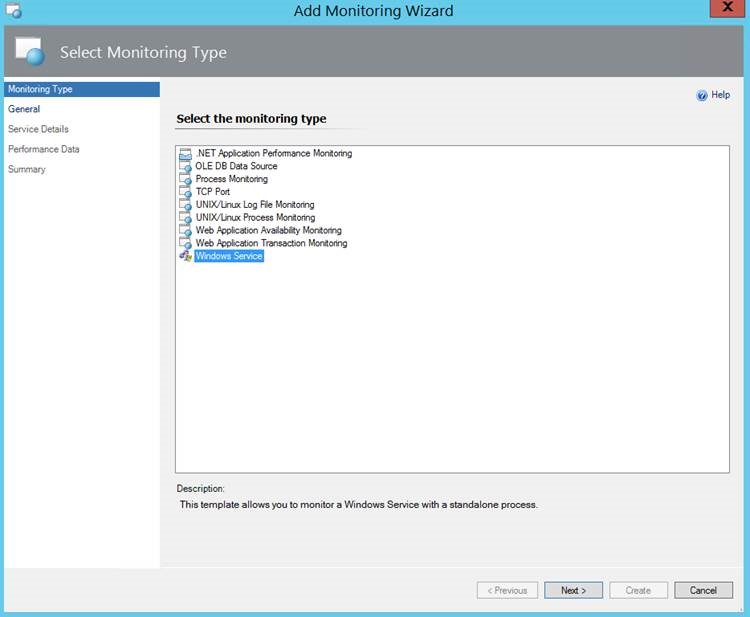
Task: Click the OLE DB Data Source icon
Action: (x=185, y=166)
